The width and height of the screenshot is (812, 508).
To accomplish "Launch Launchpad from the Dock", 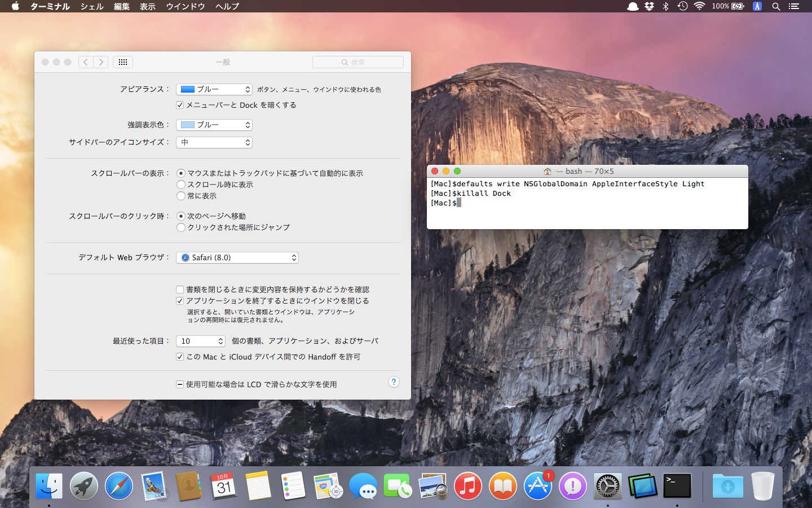I will point(84,486).
